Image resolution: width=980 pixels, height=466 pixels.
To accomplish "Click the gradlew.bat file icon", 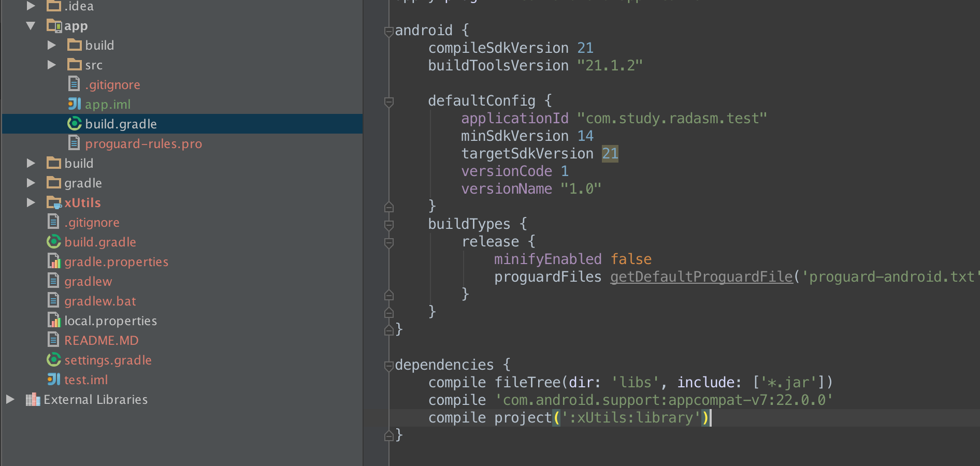I will (53, 300).
